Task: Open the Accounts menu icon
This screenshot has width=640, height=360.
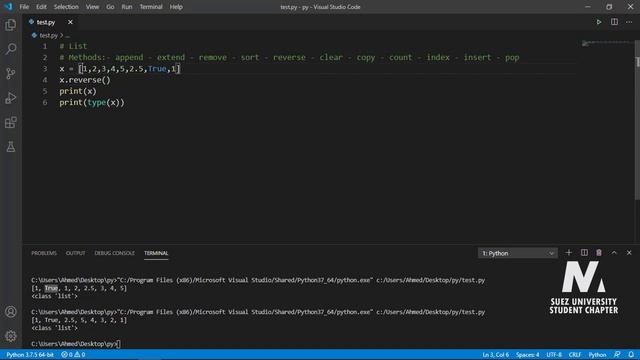Action: 11,312
